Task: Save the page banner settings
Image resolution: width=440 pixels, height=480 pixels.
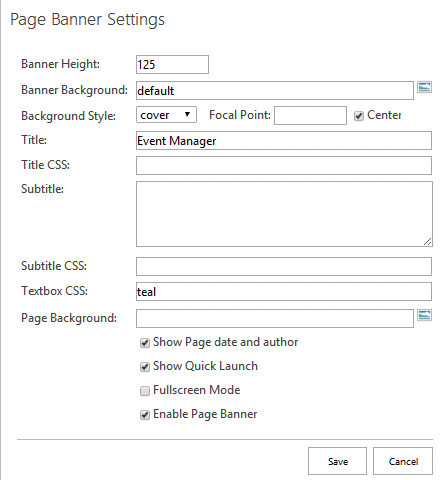Action: point(337,461)
